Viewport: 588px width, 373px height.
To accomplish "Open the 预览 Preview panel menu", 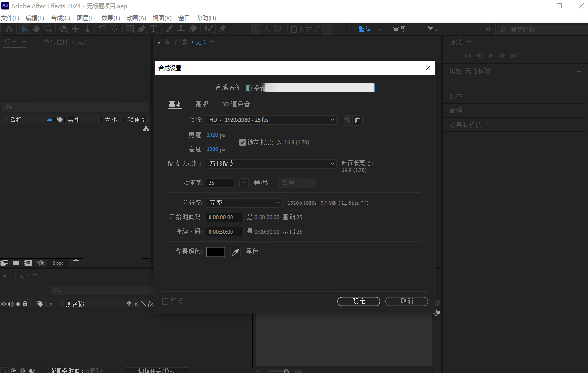I will pyautogui.click(x=469, y=43).
